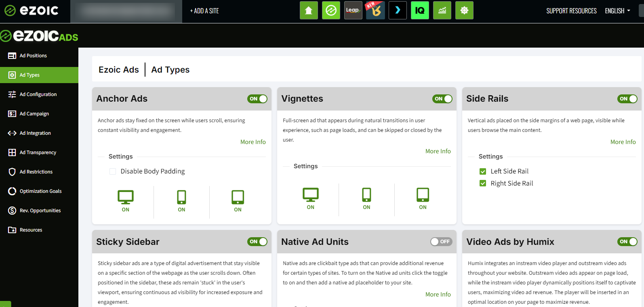Go to Ad Restrictions in sidebar

[x=36, y=172]
